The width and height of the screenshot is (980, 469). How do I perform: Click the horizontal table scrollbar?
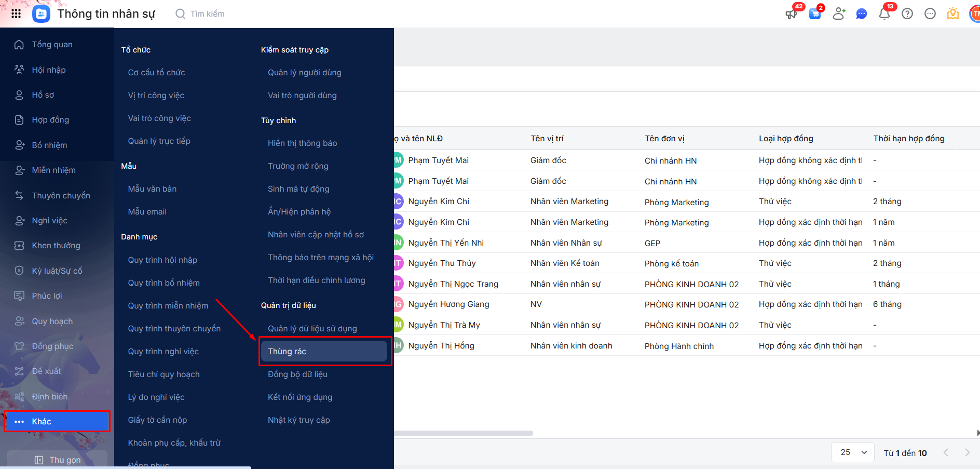[463, 433]
